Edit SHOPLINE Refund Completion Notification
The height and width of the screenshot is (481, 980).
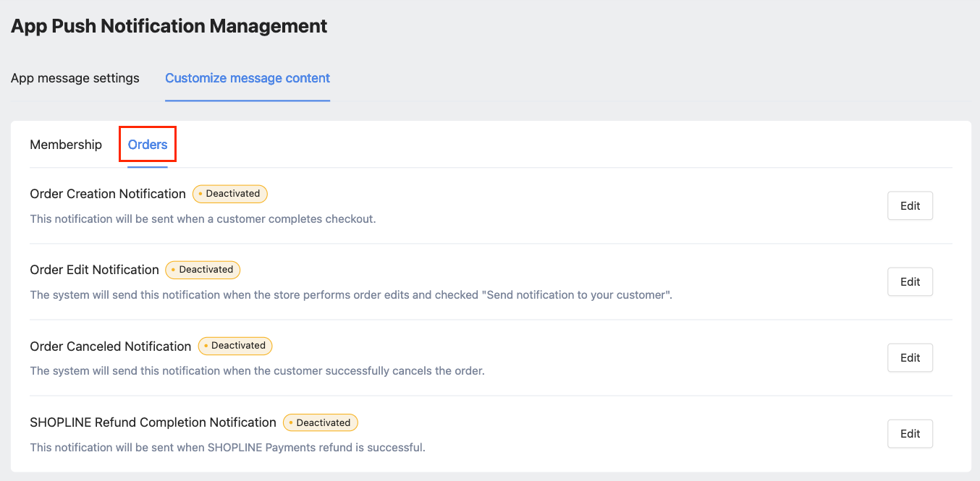(x=910, y=434)
